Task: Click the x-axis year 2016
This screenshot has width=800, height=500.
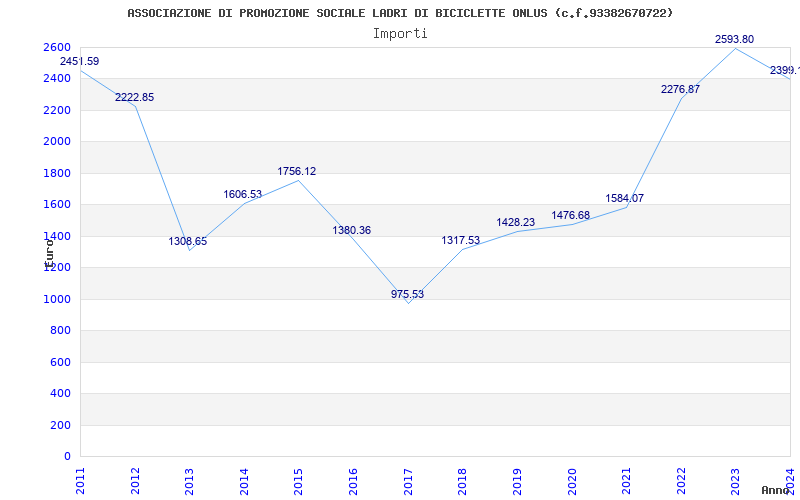Action: pos(353,481)
